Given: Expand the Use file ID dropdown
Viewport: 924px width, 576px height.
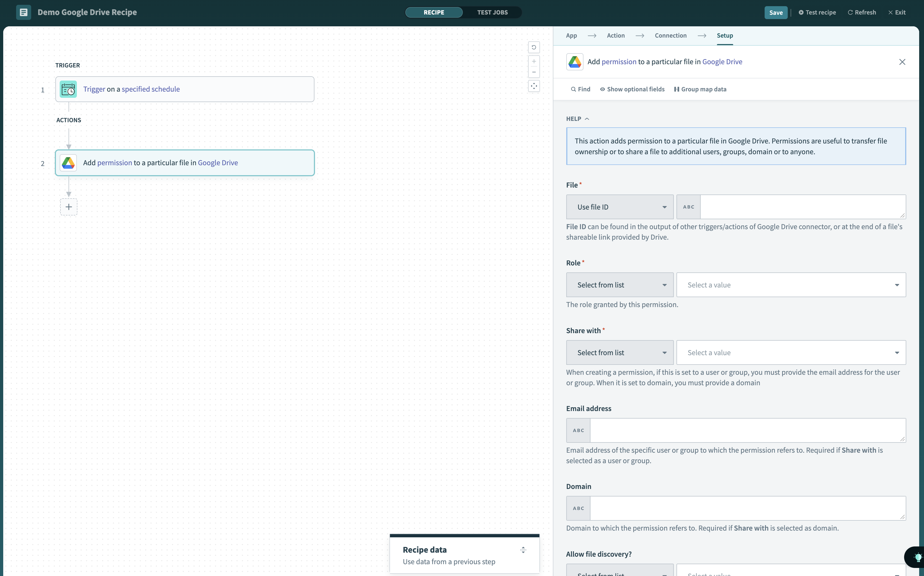Looking at the screenshot, I should pyautogui.click(x=619, y=206).
